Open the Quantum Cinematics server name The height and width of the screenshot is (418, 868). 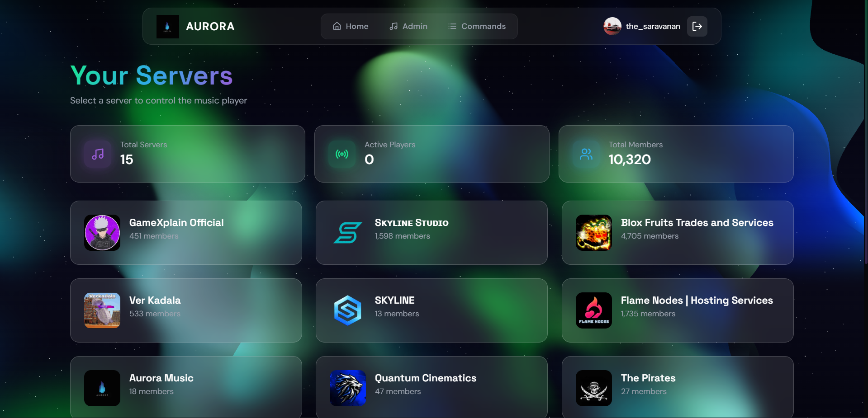pyautogui.click(x=426, y=378)
